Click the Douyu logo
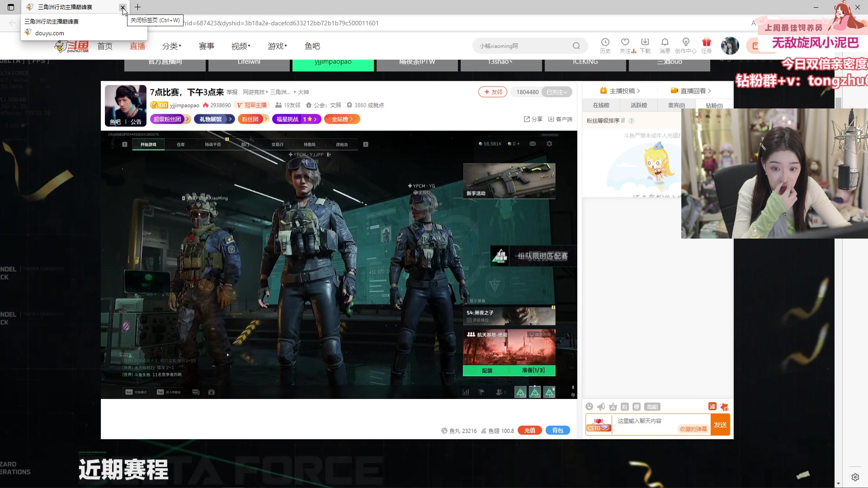This screenshot has height=488, width=868. (x=72, y=46)
